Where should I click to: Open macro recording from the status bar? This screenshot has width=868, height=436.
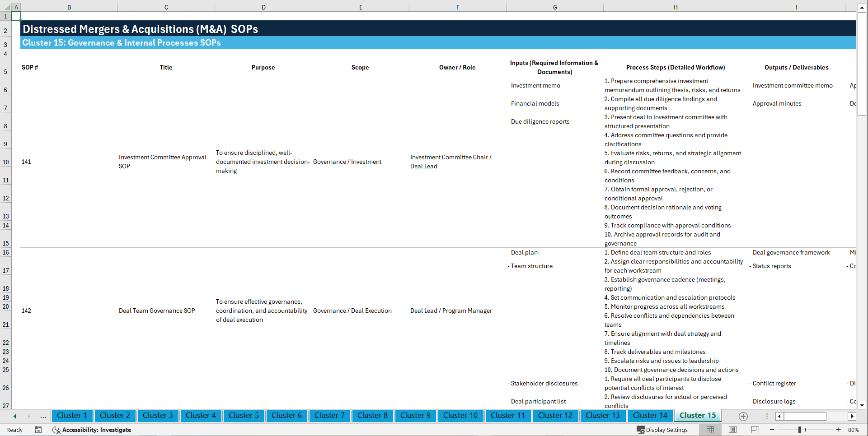(x=38, y=430)
